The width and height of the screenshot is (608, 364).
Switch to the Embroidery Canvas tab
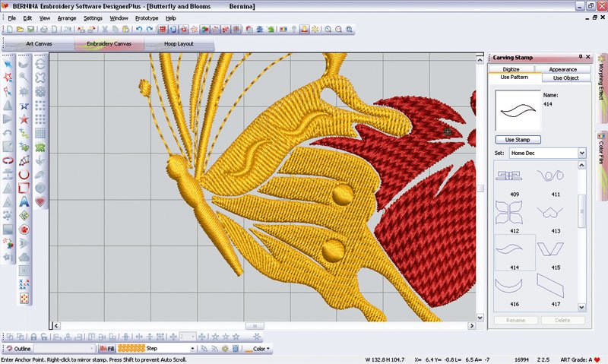point(109,44)
